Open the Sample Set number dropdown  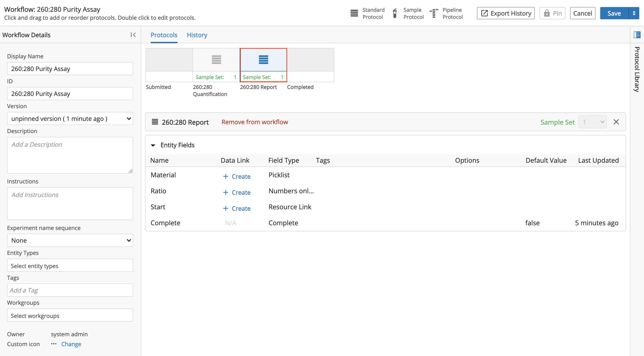click(x=592, y=122)
